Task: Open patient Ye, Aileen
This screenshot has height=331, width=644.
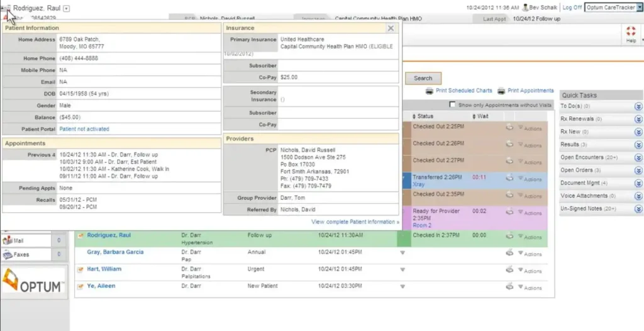Action: pos(101,286)
